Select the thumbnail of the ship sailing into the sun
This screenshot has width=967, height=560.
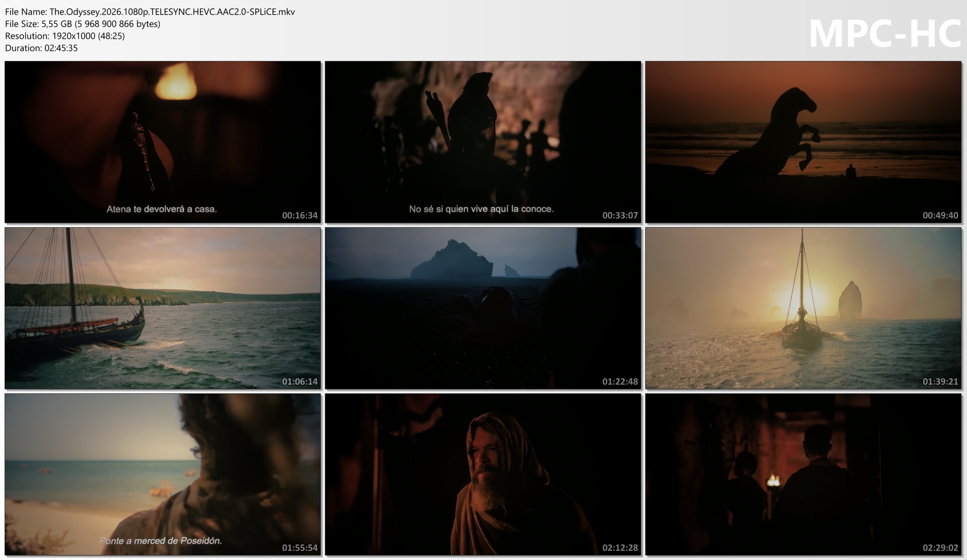point(803,308)
